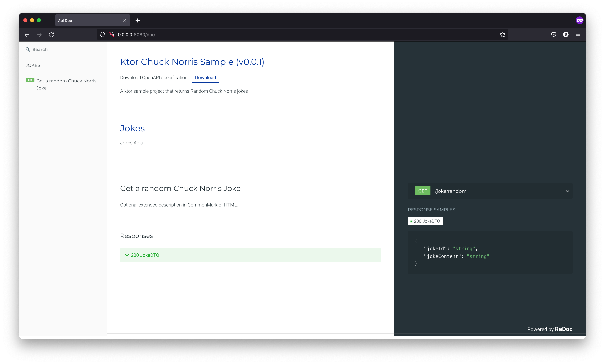Click the browser refresh icon

pos(51,35)
